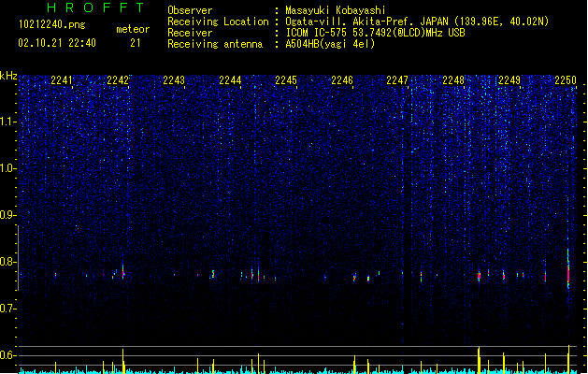Click the 0.9 kHz axis label
The image size is (588, 374).
coord(7,215)
